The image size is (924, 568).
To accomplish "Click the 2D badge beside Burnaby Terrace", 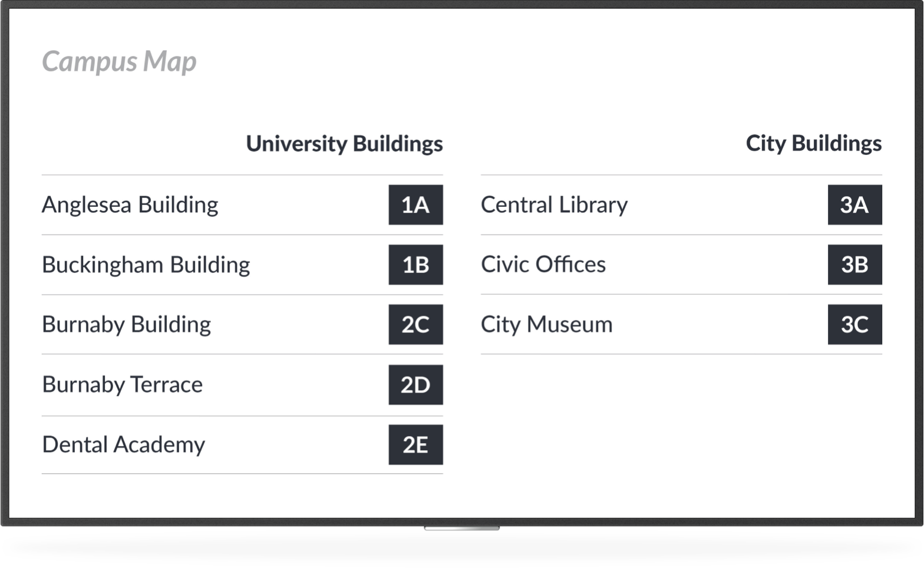I will [x=415, y=385].
